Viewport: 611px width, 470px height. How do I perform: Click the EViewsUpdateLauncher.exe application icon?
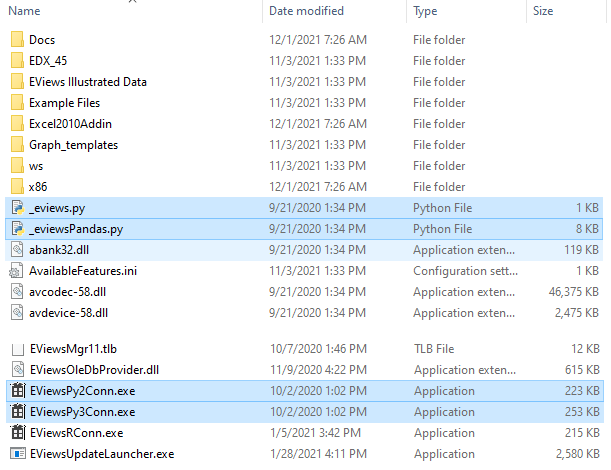pyautogui.click(x=18, y=454)
